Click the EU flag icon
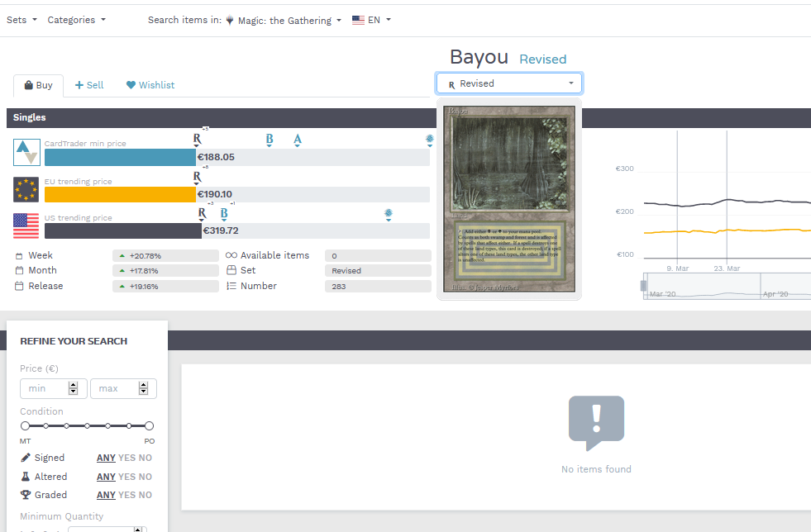Screen dimensions: 811x532 coord(26,190)
